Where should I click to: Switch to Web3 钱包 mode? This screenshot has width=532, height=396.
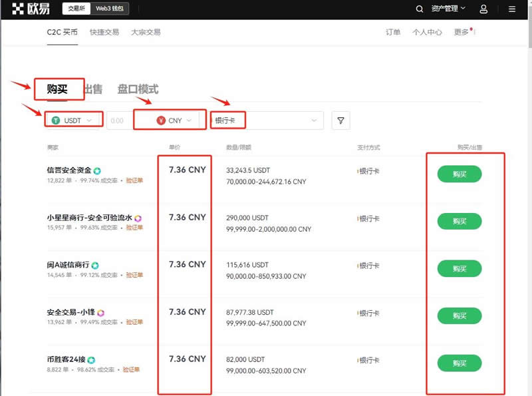(108, 9)
